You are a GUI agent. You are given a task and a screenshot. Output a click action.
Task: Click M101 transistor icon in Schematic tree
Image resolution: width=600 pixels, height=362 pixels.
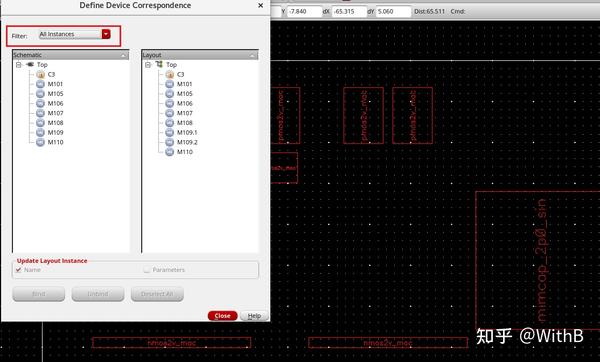click(41, 84)
